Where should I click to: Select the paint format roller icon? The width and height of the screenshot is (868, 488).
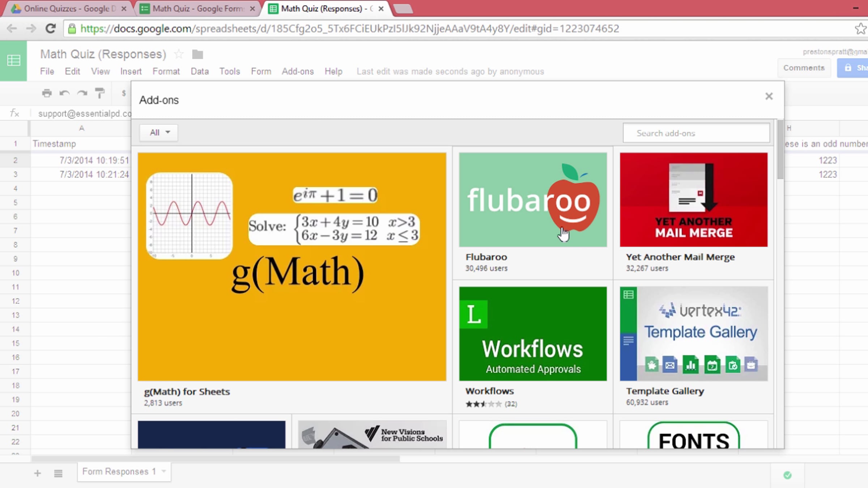(x=100, y=93)
